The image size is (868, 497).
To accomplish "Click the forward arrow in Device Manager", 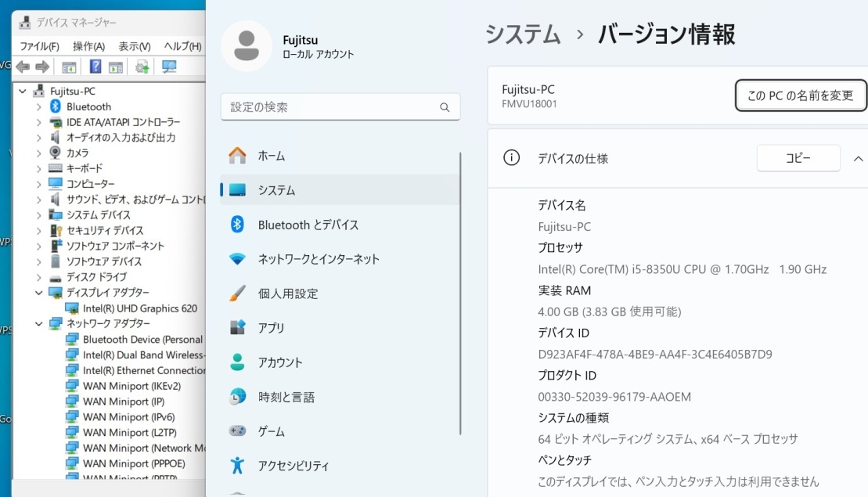I will click(x=44, y=67).
